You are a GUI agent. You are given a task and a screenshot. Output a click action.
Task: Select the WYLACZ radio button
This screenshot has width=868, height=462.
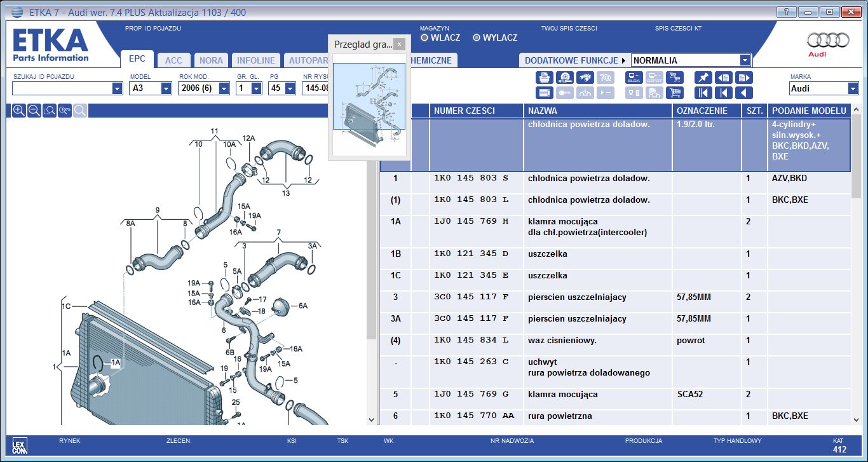pos(477,37)
